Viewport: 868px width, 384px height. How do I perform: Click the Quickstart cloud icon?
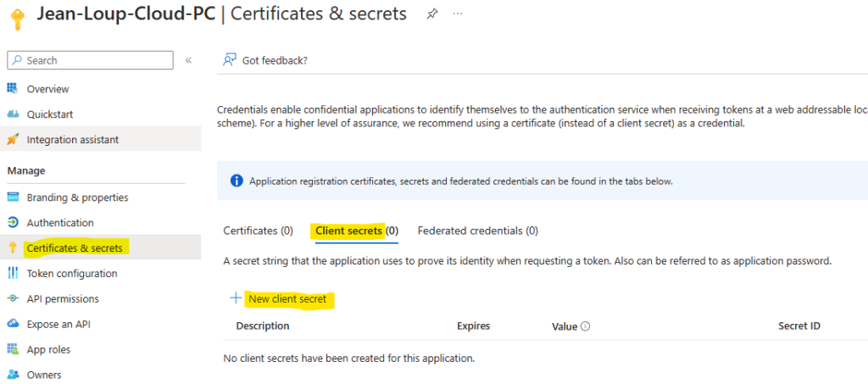pyautogui.click(x=13, y=114)
